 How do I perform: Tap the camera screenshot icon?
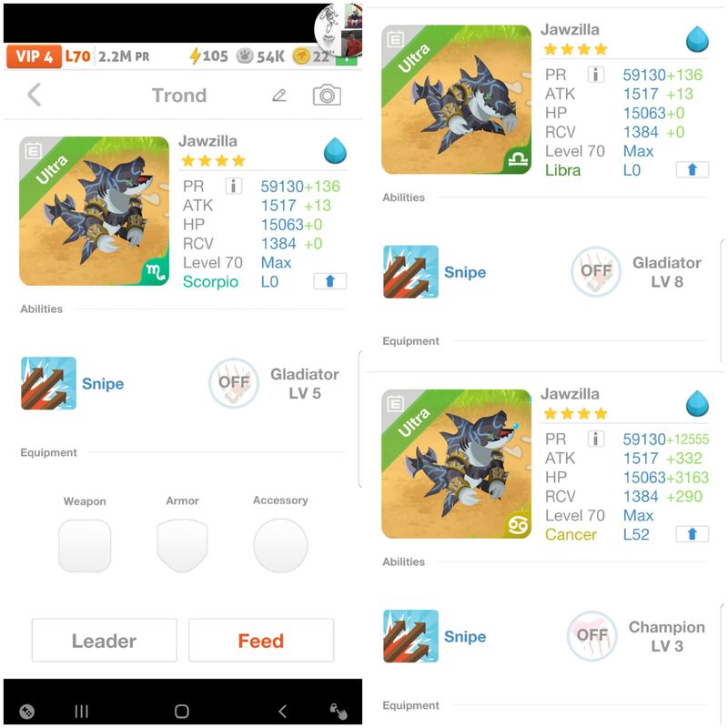(x=327, y=96)
